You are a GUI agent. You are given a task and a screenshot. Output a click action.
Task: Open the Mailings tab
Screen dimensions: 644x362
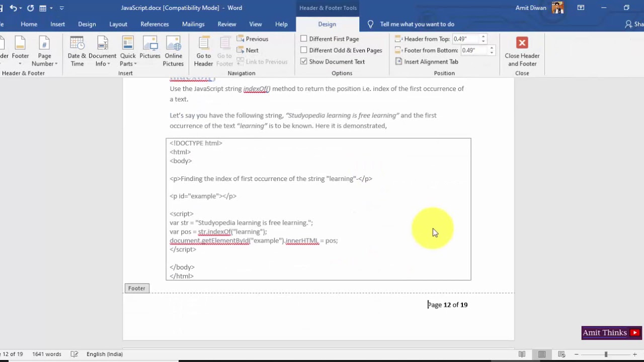(193, 24)
